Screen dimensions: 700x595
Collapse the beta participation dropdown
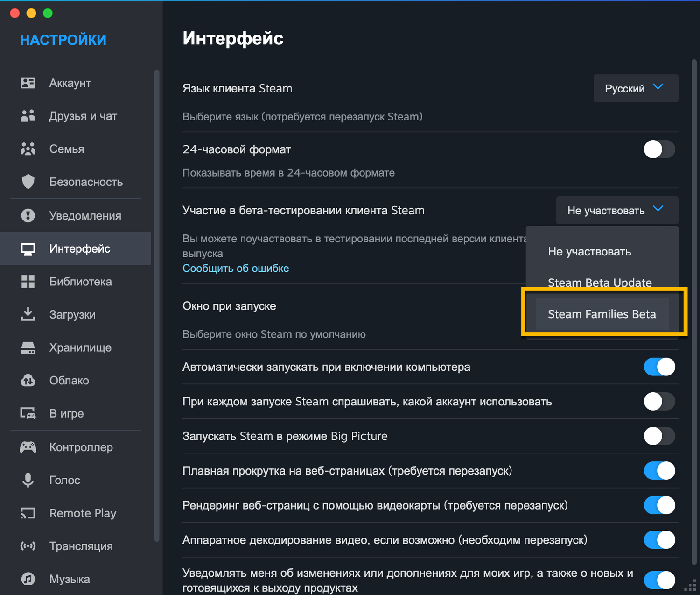pyautogui.click(x=617, y=210)
